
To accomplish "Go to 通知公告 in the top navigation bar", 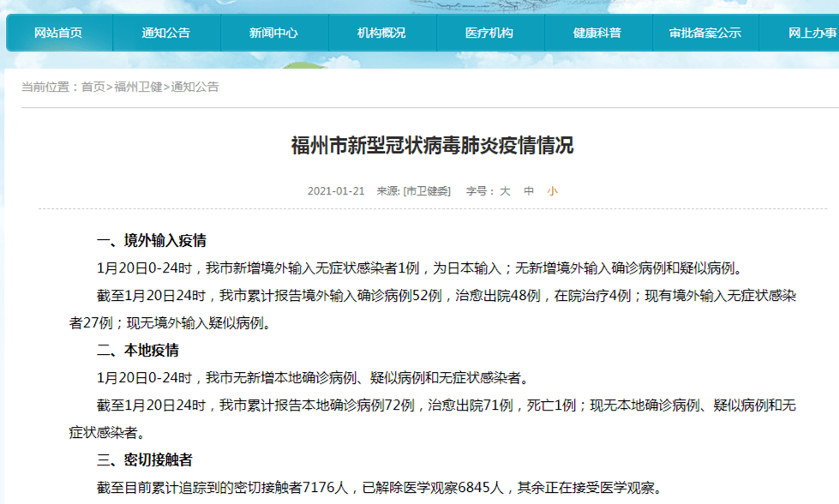I will point(166,33).
